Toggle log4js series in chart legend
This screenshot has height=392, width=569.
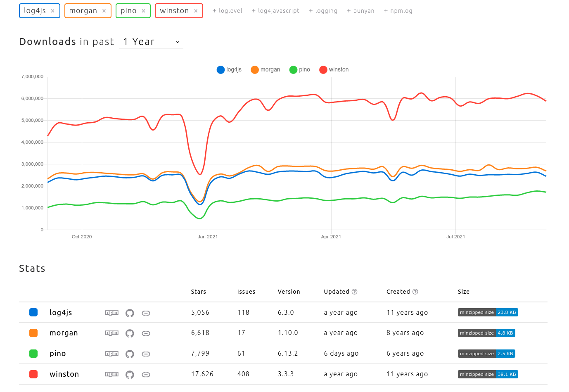229,70
